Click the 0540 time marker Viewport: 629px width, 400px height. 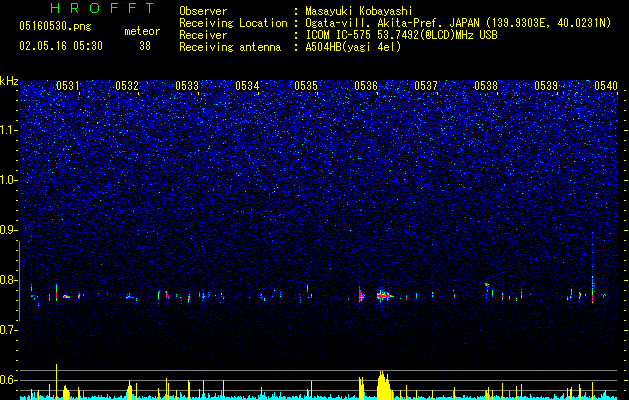coord(606,85)
